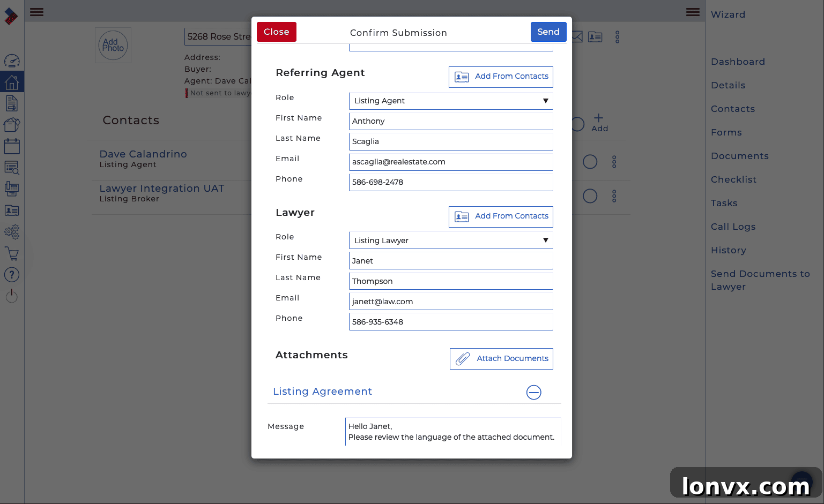Open the reports chart icon in left sidebar

coord(12,189)
